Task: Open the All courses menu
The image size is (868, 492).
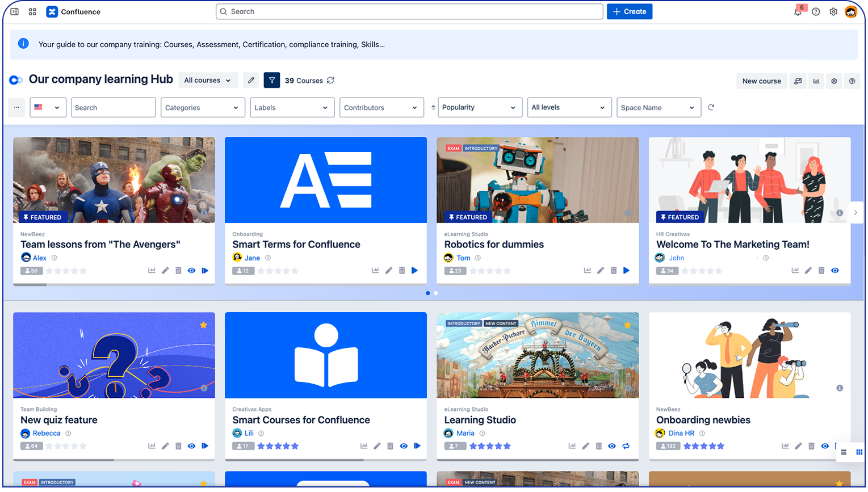Action: pyautogui.click(x=208, y=81)
